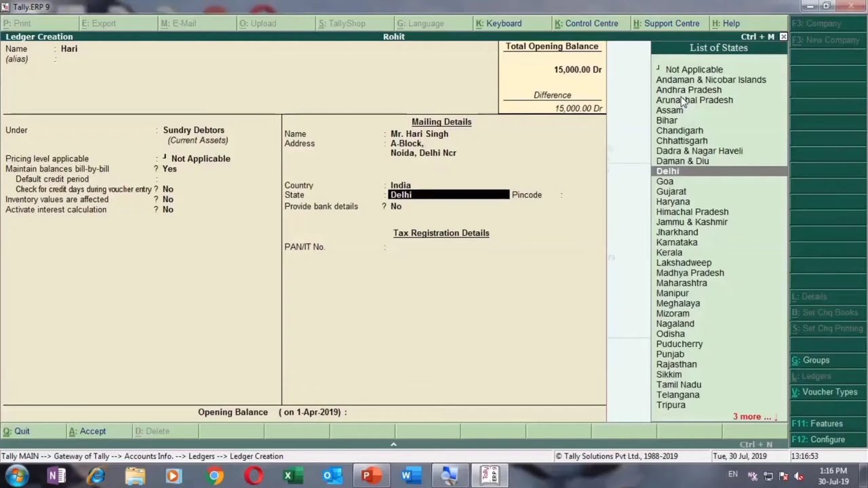Image resolution: width=868 pixels, height=488 pixels.
Task: Switch to Word in the taskbar
Action: coord(410,476)
